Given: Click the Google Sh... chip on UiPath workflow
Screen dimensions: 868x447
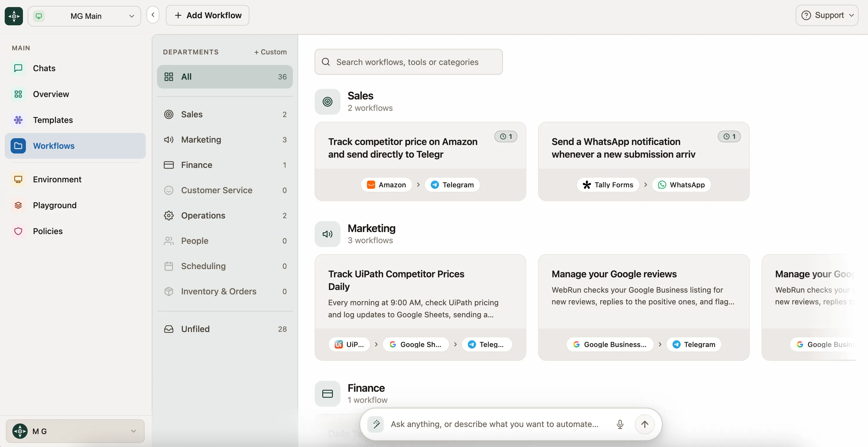Looking at the screenshot, I should (x=416, y=345).
